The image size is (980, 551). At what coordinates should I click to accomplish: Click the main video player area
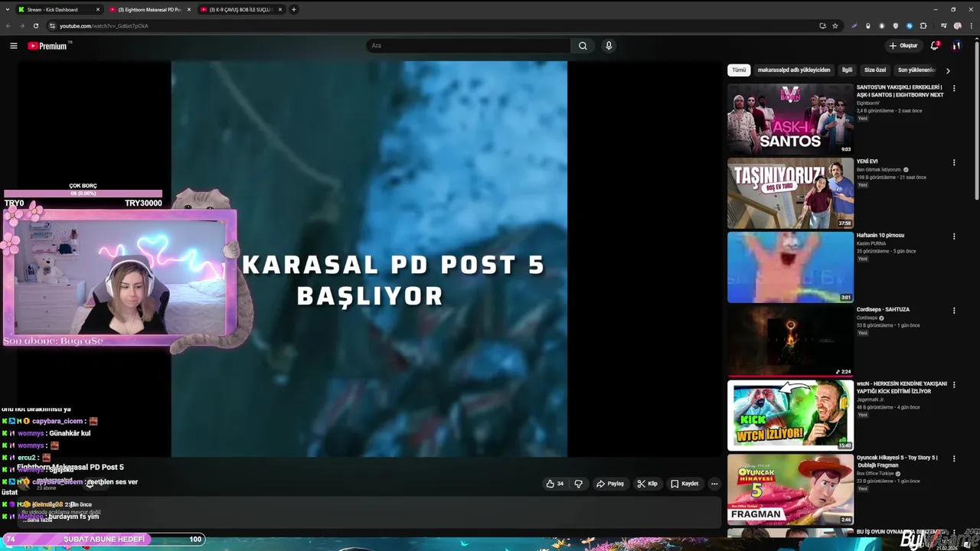369,259
